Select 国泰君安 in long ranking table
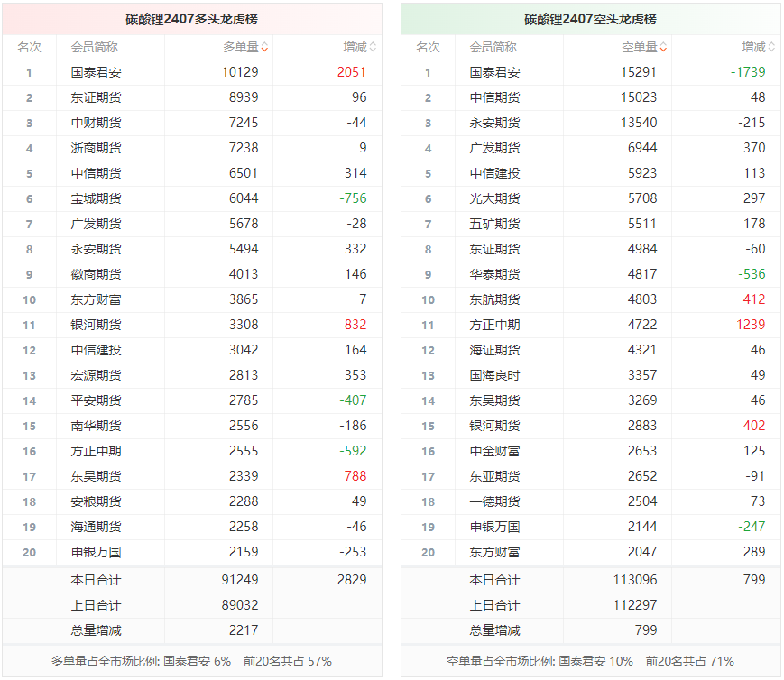The width and height of the screenshot is (784, 680). click(96, 72)
